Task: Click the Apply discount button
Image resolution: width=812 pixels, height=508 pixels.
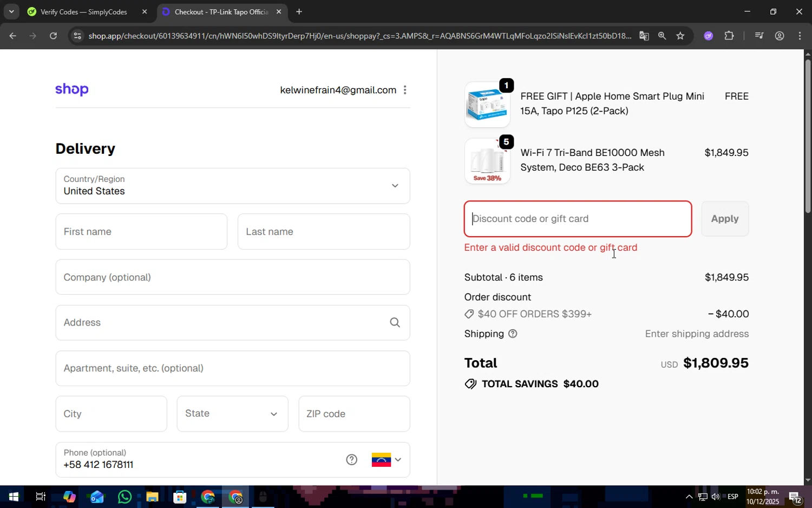Action: click(x=725, y=219)
